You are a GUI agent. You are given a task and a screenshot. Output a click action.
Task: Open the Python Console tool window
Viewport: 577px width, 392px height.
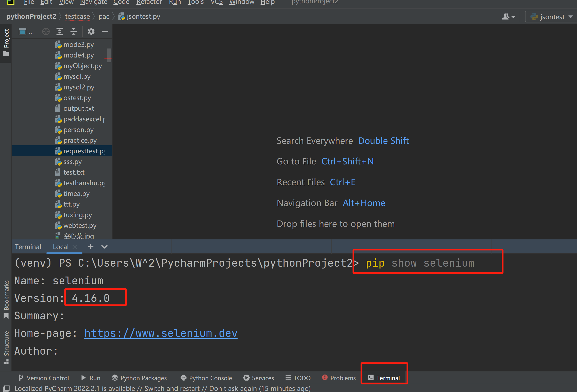coord(206,378)
